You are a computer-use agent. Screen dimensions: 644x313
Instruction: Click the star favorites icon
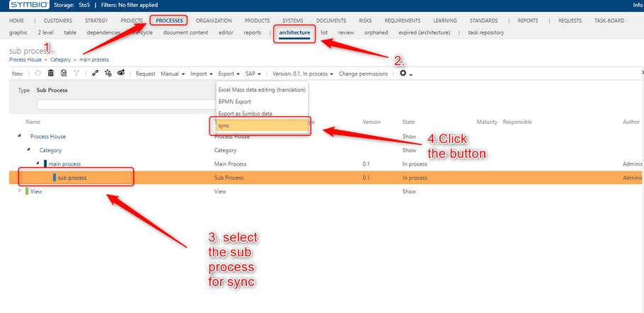(108, 74)
